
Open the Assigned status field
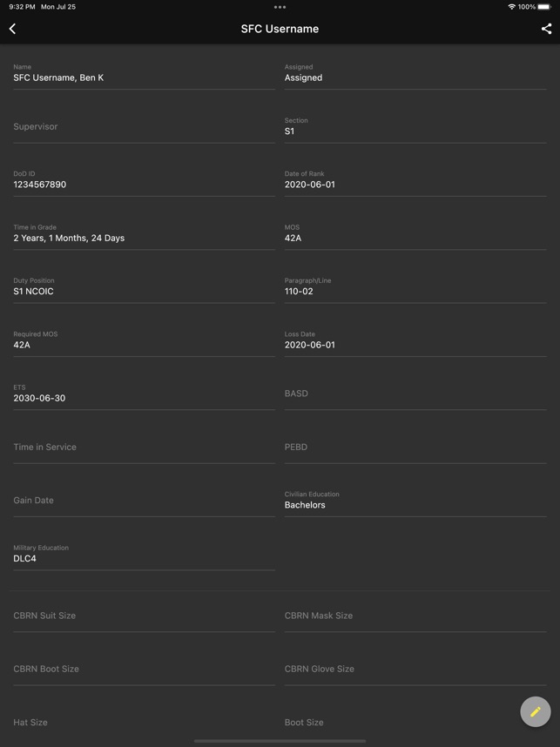(x=415, y=76)
